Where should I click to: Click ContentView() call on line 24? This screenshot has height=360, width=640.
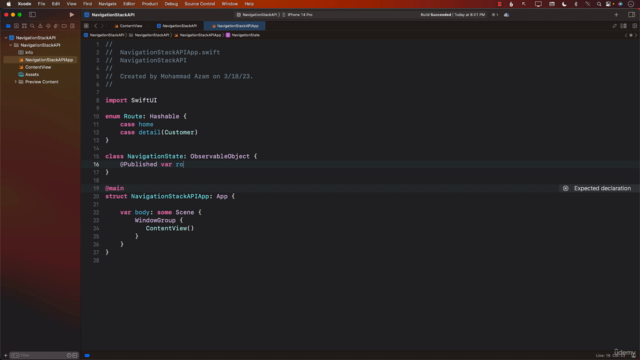170,228
